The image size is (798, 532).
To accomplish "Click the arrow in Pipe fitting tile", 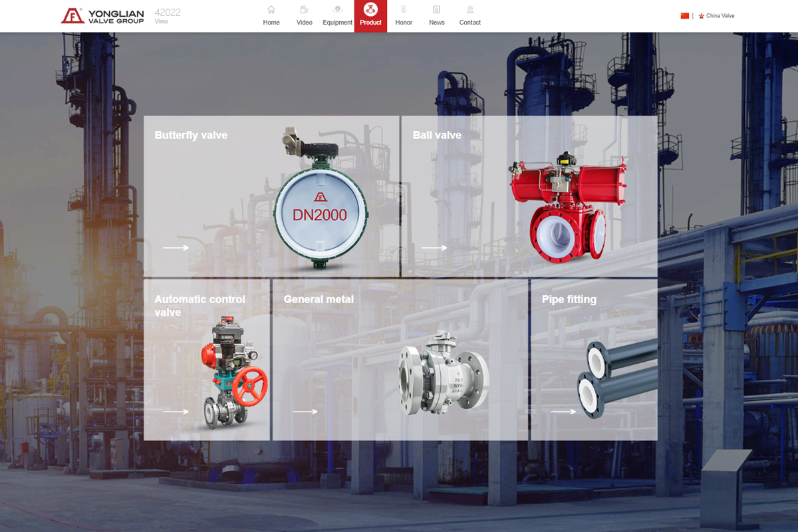I will (x=563, y=412).
